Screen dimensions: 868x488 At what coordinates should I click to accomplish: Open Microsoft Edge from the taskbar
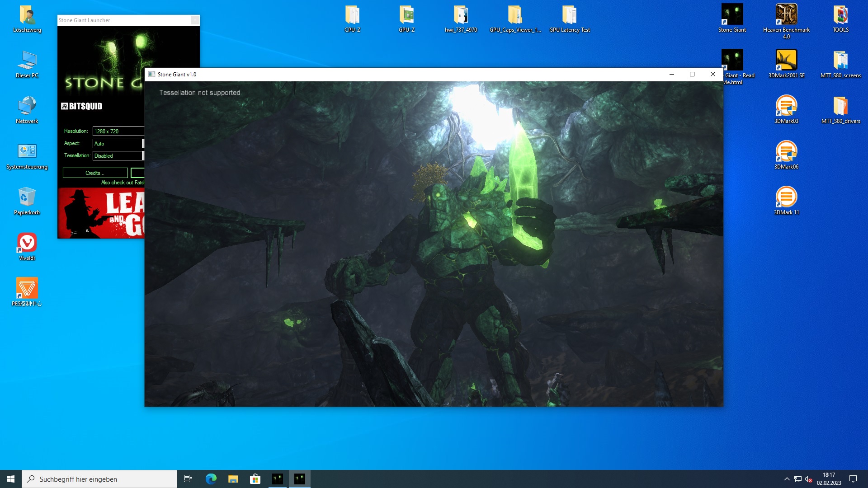click(211, 479)
